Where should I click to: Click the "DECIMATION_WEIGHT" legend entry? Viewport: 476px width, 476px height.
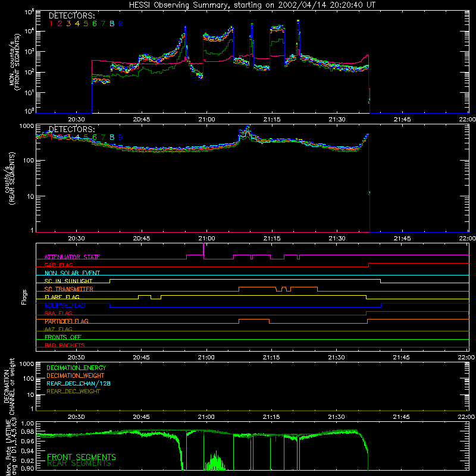point(76,376)
